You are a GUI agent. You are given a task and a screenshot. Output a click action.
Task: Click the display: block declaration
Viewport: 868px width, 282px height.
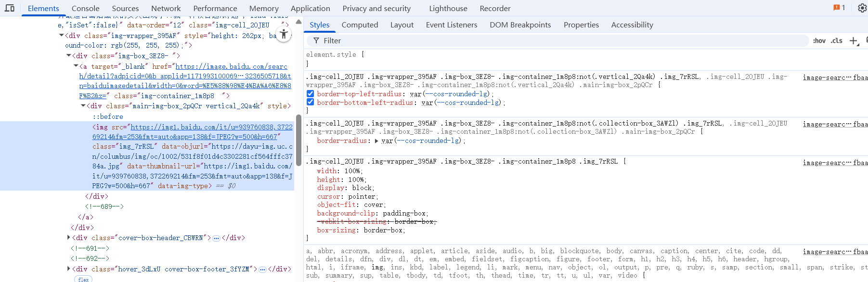(345, 188)
